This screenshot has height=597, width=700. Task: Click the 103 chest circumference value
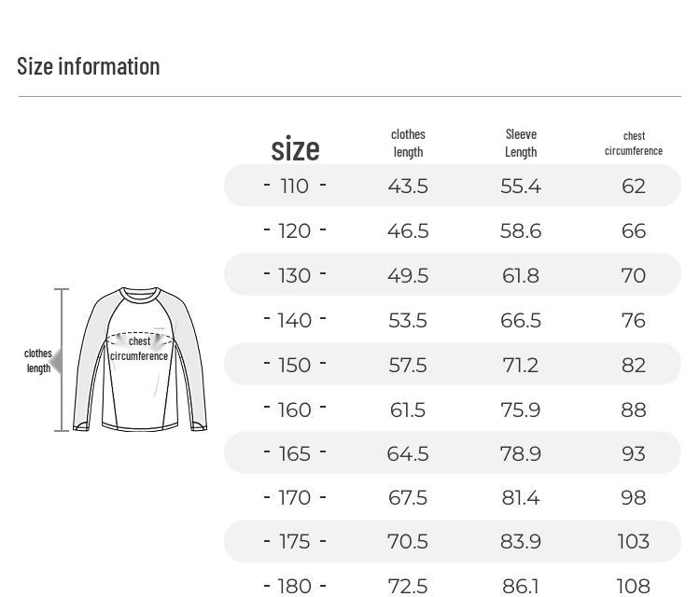(x=634, y=542)
